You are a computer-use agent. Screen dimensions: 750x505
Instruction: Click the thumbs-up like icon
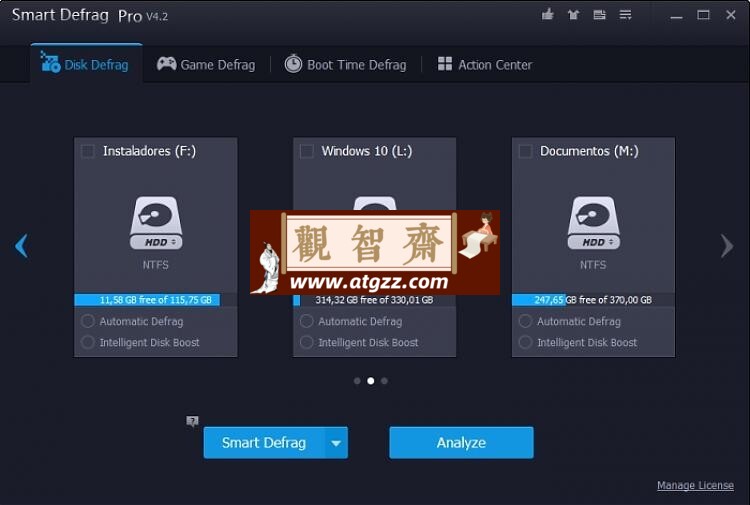[548, 15]
